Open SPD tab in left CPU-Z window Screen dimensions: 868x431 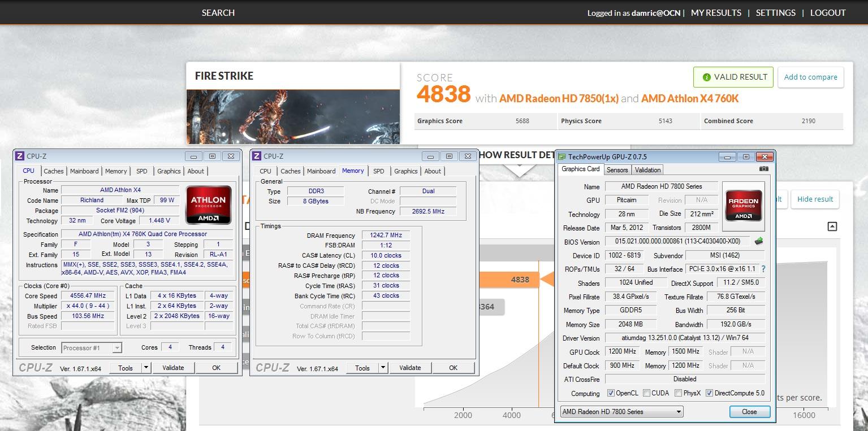142,171
